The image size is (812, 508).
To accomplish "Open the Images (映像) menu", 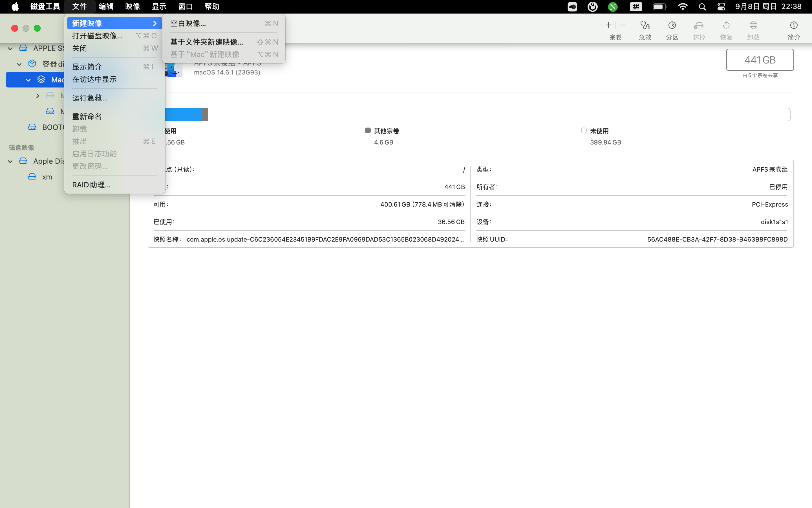I will click(133, 6).
